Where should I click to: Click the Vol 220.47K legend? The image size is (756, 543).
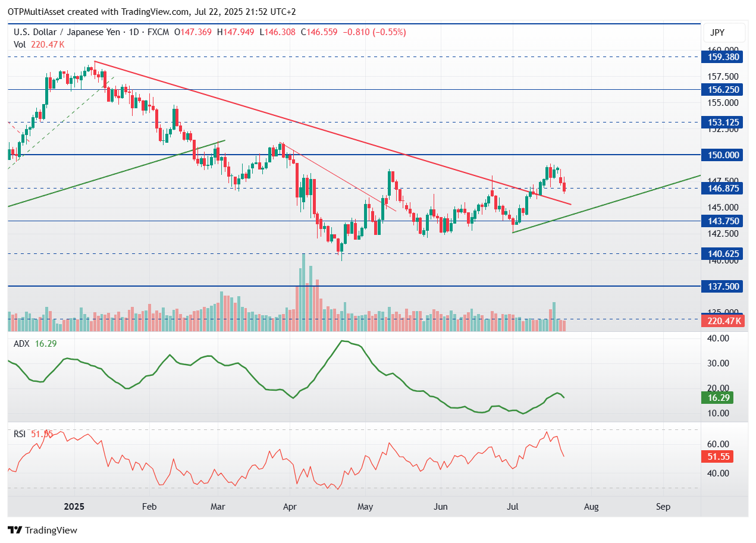click(39, 44)
